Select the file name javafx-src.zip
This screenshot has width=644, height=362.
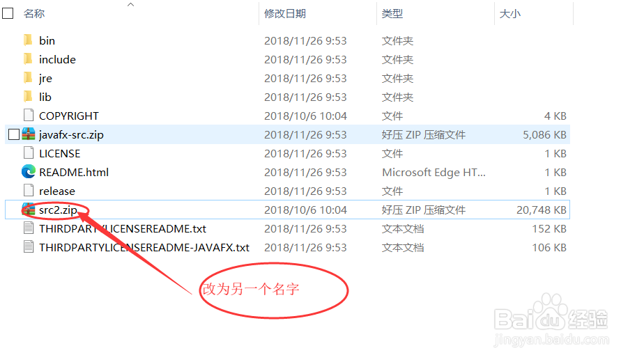coord(71,134)
